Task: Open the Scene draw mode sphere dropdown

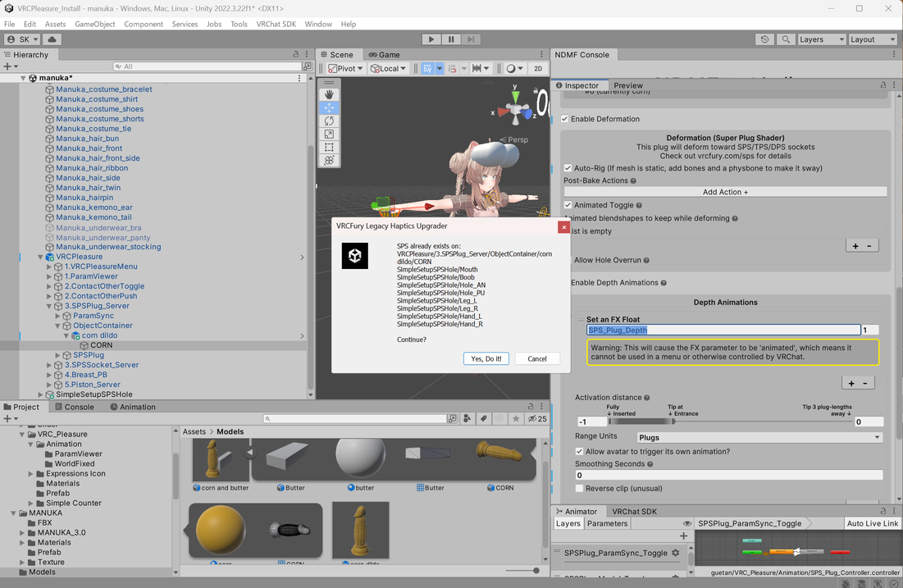Action: click(x=514, y=69)
